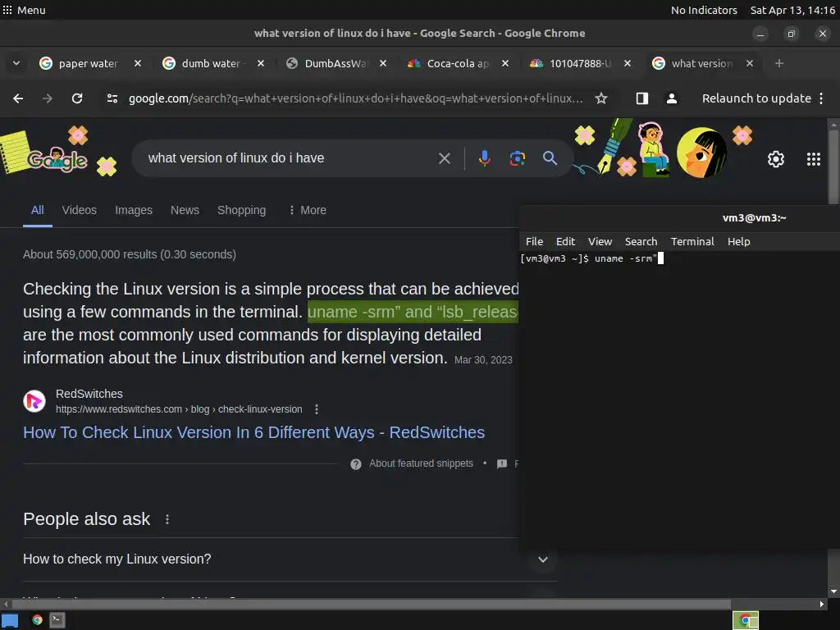The height and width of the screenshot is (630, 840).
Task: Open the Google apps grid
Action: pyautogui.click(x=813, y=159)
